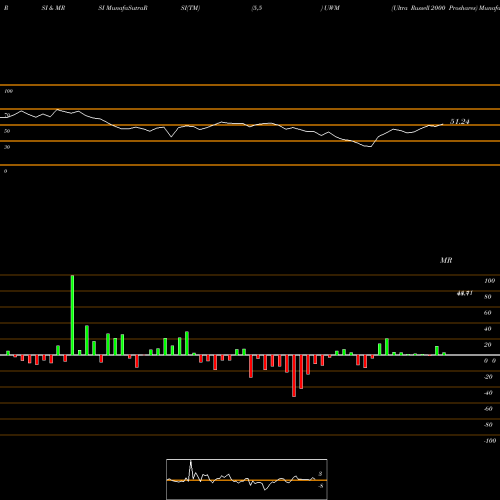500x500 pixels.
Task: Click the RSI axis label 100
Action: point(8,91)
